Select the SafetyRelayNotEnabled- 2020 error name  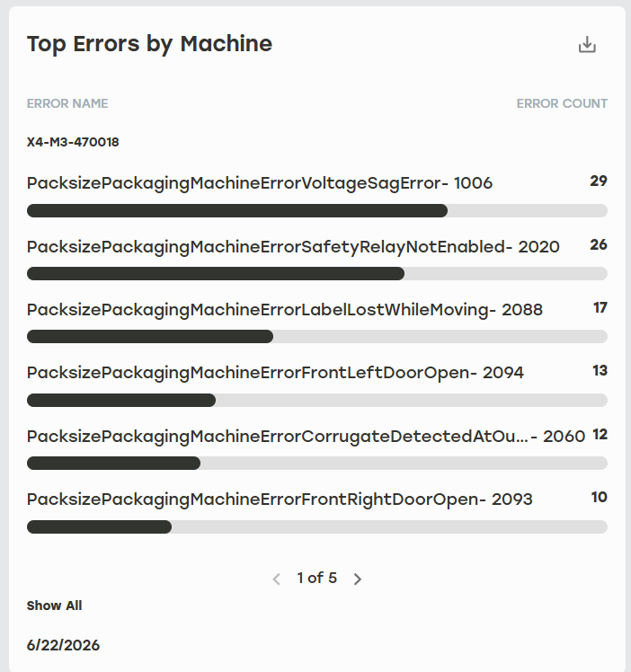pyautogui.click(x=293, y=247)
